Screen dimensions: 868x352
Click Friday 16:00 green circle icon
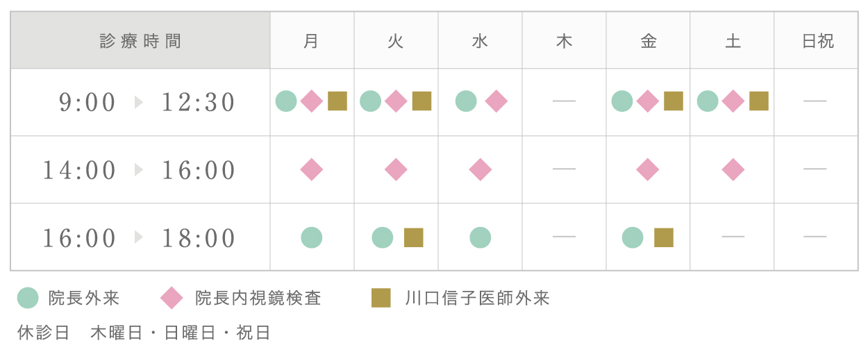tap(633, 237)
